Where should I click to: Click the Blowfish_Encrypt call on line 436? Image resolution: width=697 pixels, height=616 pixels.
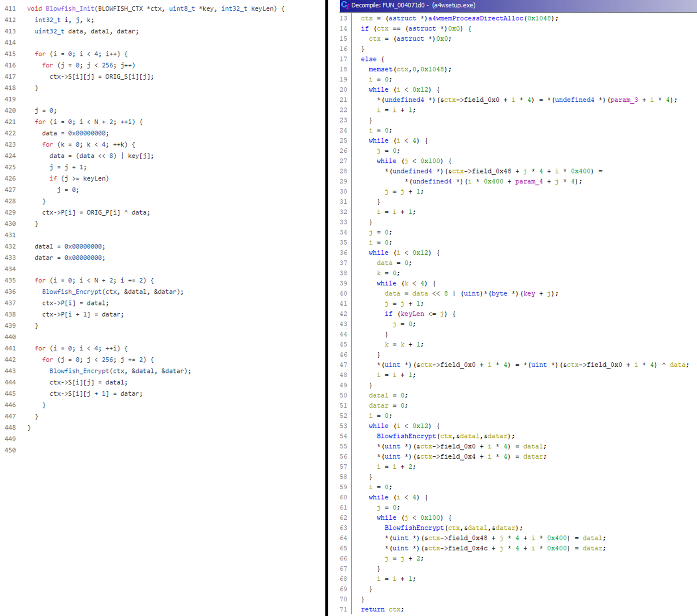(x=72, y=292)
